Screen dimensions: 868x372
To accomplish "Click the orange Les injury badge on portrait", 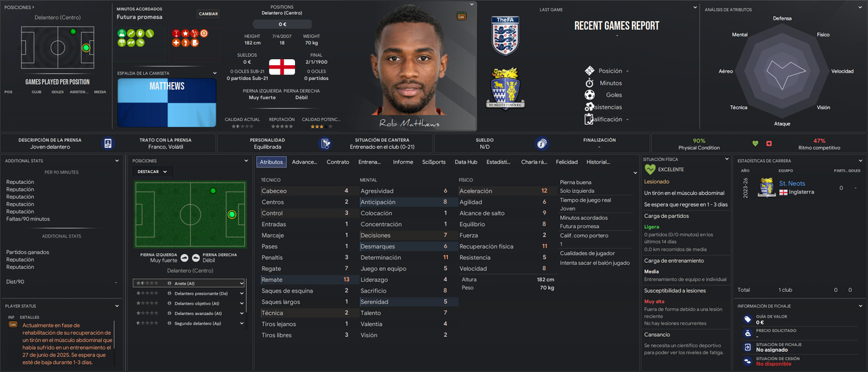I will click(x=462, y=16).
